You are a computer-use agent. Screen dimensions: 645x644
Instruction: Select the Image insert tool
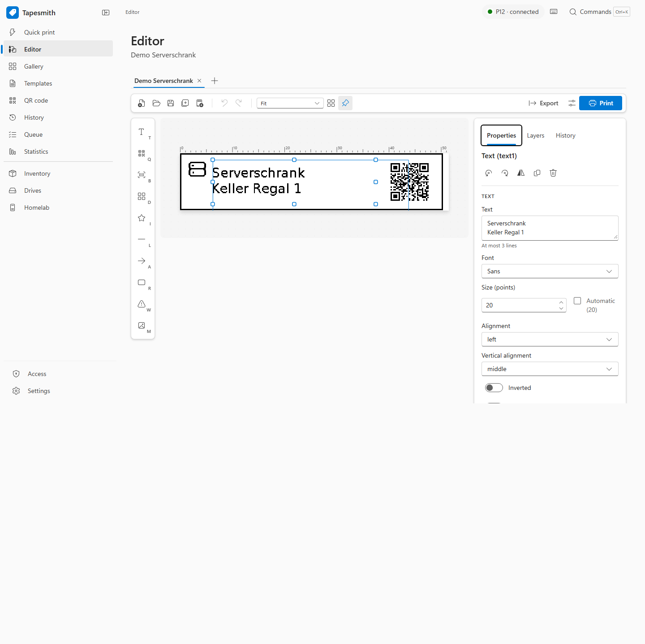pyautogui.click(x=142, y=326)
